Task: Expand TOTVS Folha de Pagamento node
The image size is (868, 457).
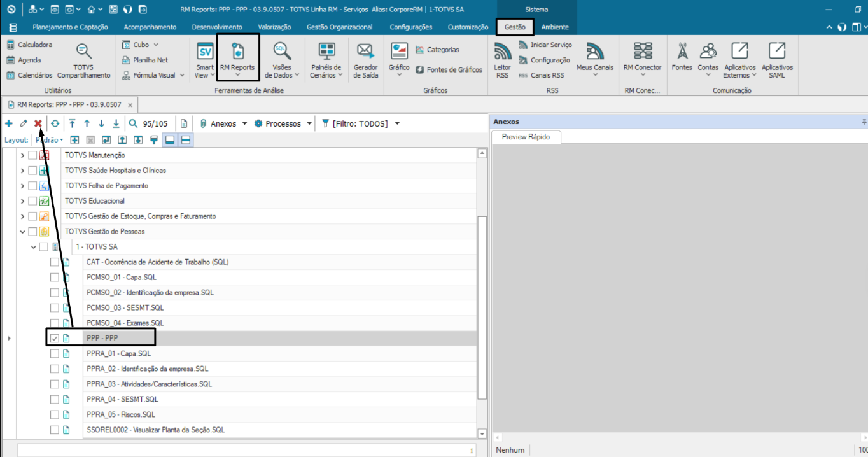Action: (23, 185)
